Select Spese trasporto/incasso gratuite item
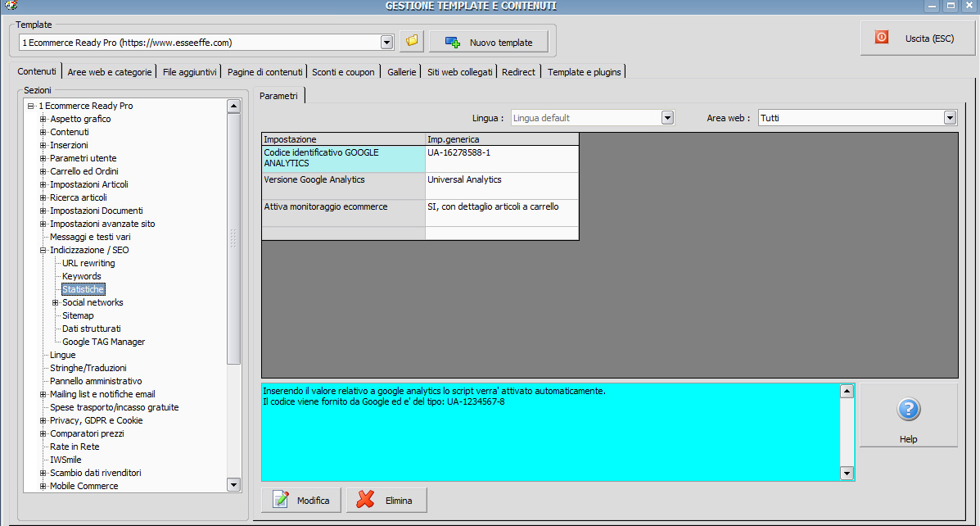The height and width of the screenshot is (526, 980). 115,408
